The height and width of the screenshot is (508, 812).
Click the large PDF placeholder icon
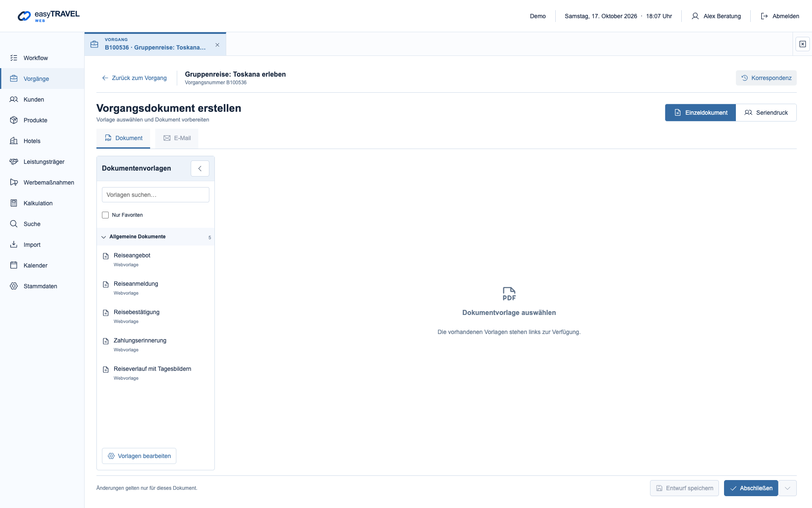[509, 294]
